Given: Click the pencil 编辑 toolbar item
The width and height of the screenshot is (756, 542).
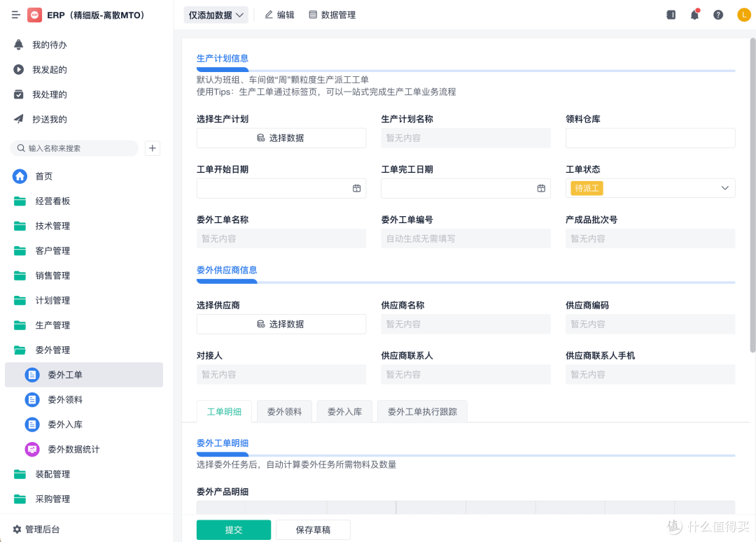Looking at the screenshot, I should pos(279,15).
